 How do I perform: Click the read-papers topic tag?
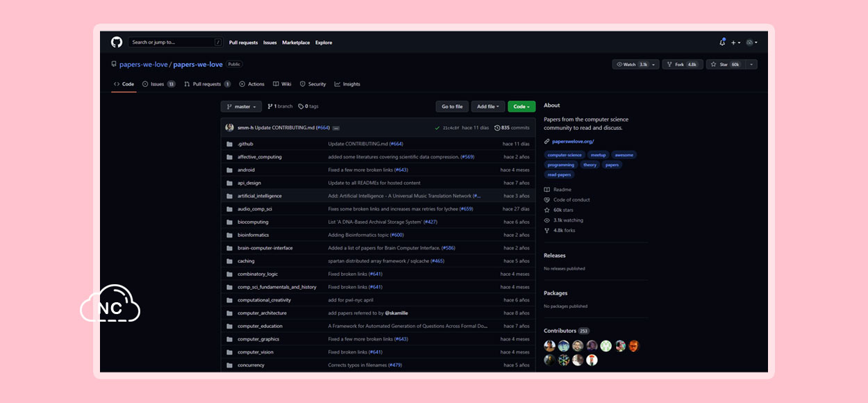[x=559, y=174]
